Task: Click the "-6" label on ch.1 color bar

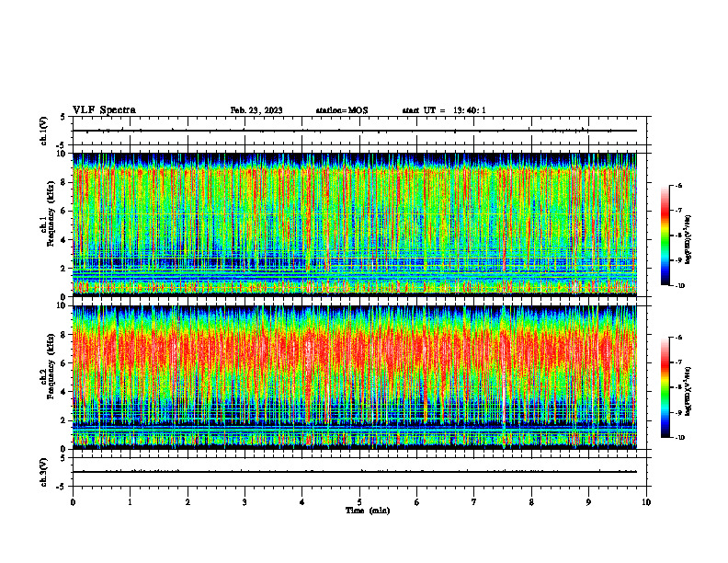Action: 678,185
